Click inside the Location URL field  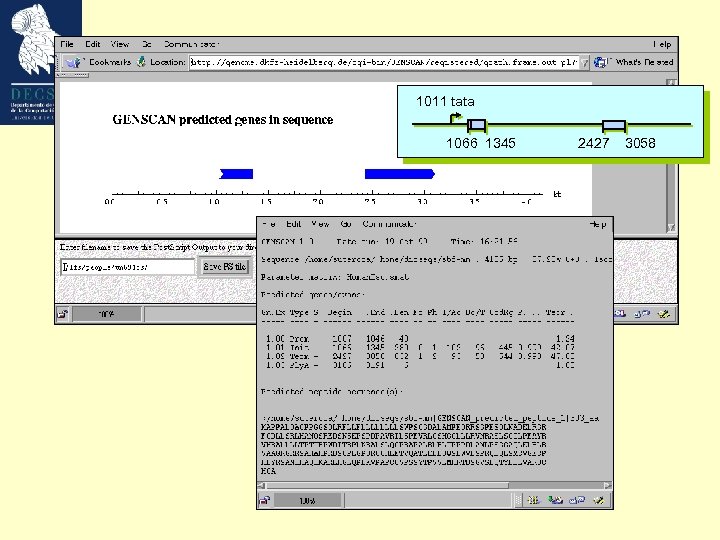tap(384, 62)
